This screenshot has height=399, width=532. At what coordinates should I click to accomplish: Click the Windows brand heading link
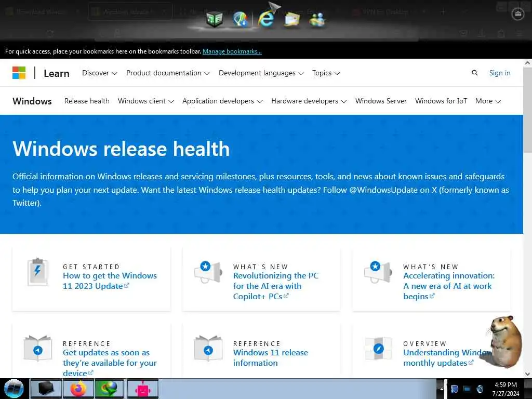point(32,101)
